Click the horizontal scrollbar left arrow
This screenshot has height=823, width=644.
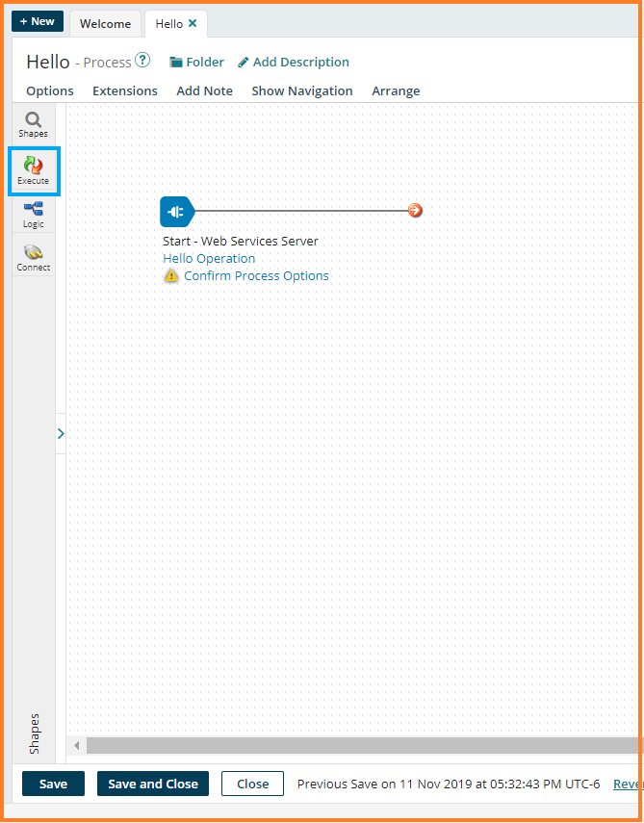tap(77, 746)
